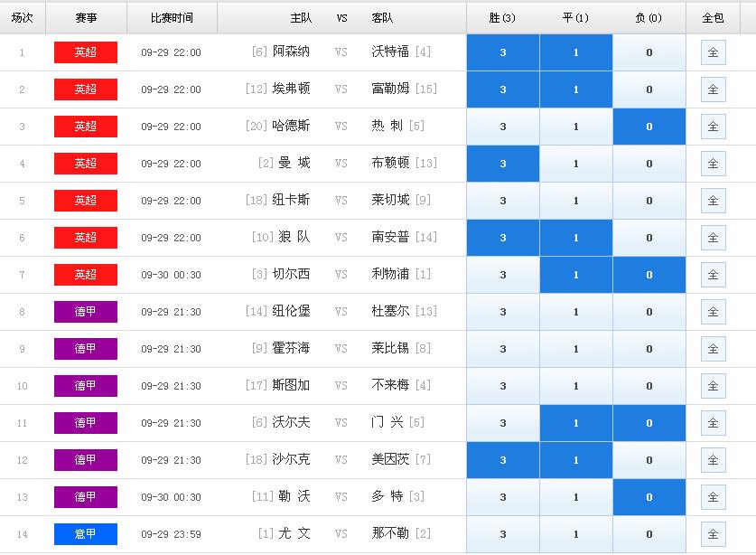Open home team 尤文 in match 14

click(x=294, y=533)
